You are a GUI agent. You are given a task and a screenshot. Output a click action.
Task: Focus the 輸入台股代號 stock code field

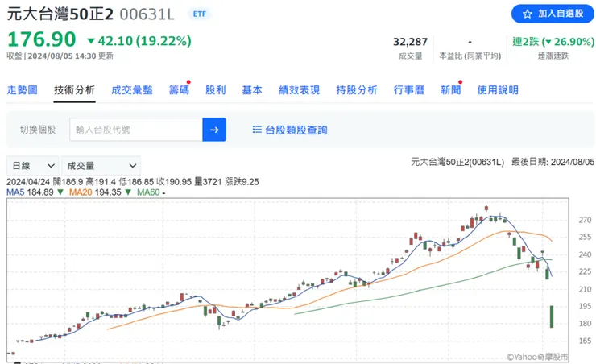point(136,130)
